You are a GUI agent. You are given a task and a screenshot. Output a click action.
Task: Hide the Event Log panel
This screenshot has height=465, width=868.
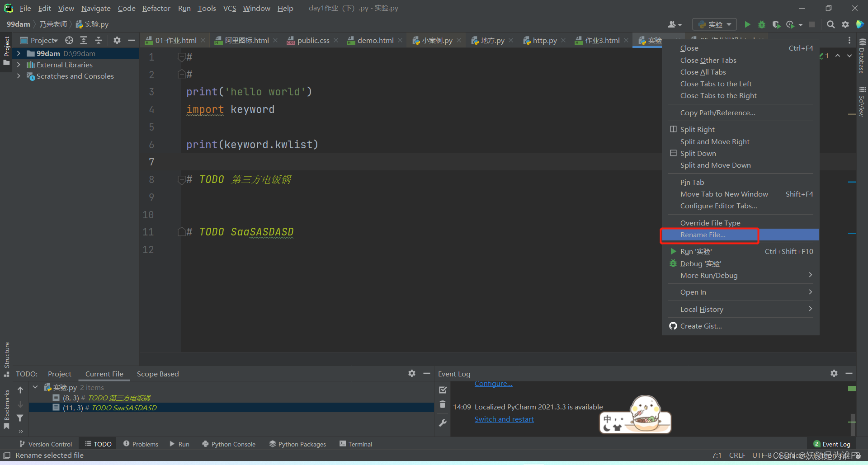[x=849, y=373]
